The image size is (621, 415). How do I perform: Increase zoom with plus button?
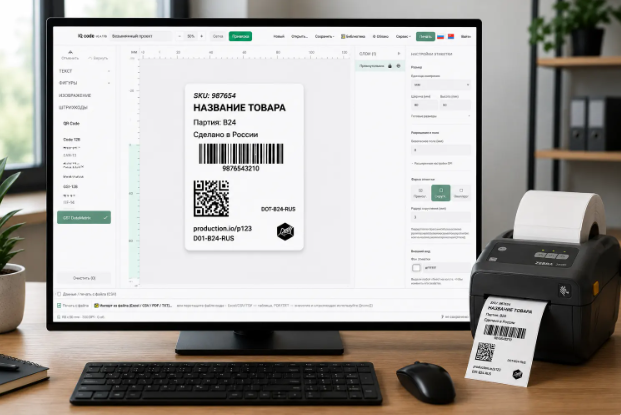(x=202, y=36)
